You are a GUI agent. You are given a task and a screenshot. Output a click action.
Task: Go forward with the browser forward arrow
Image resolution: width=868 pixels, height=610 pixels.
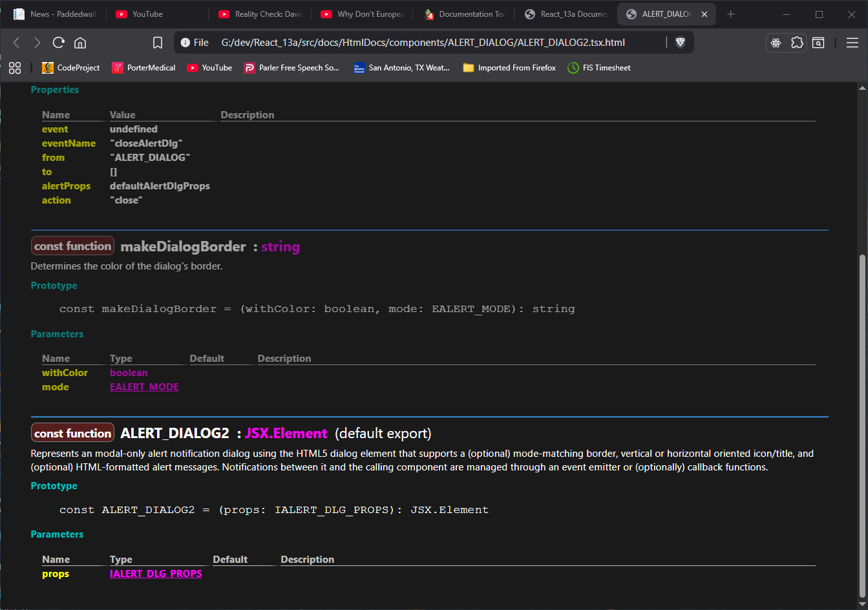click(x=37, y=43)
